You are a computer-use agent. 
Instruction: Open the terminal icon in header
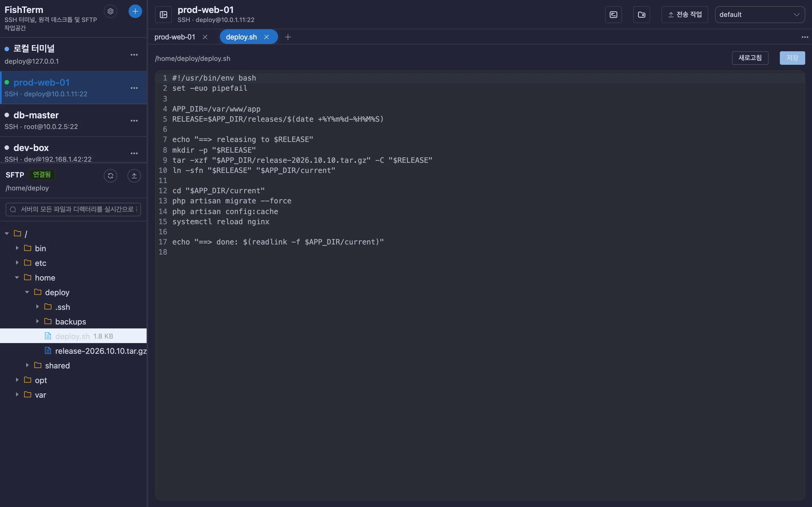(x=613, y=15)
